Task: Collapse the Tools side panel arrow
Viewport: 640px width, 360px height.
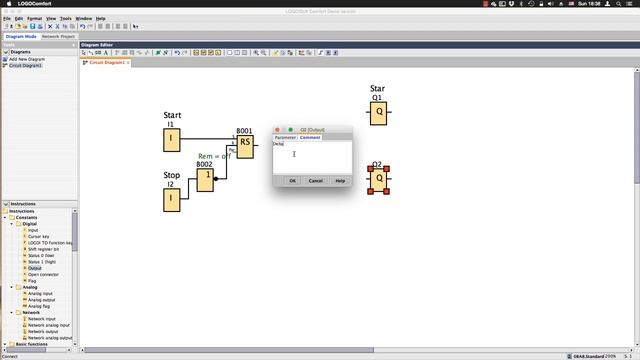Action: 73,45
